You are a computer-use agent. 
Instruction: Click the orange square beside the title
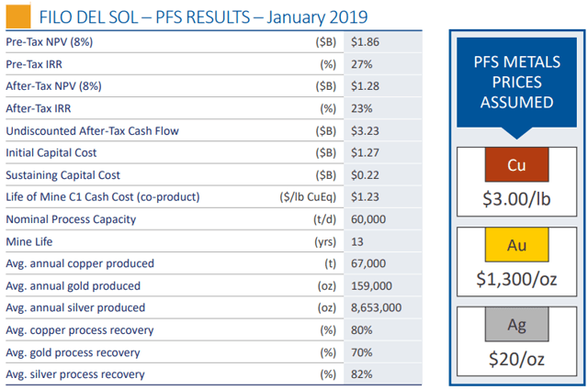coord(16,16)
